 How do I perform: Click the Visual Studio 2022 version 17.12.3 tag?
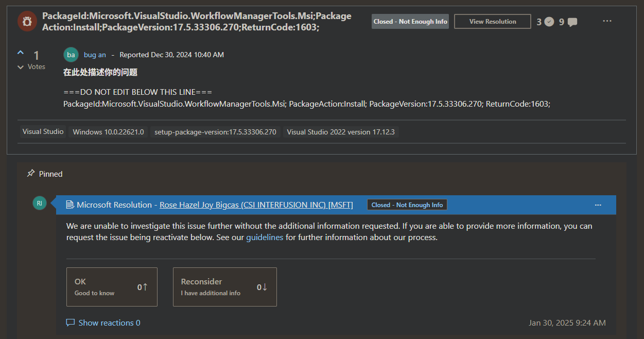tap(341, 132)
